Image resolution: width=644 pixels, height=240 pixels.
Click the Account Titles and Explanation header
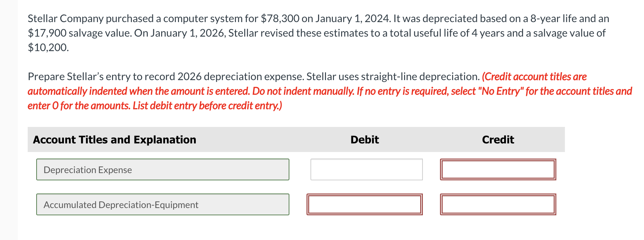[x=114, y=139]
